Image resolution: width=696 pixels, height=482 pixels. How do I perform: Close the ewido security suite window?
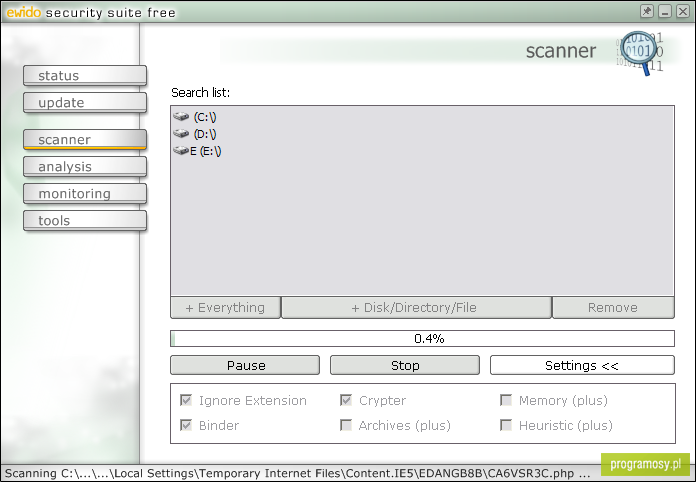(683, 12)
